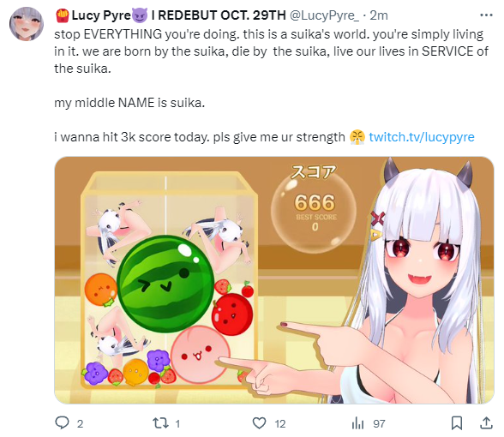Image resolution: width=504 pixels, height=437 pixels.
Task: Click the Lucy Pyre display name
Action: tap(101, 15)
